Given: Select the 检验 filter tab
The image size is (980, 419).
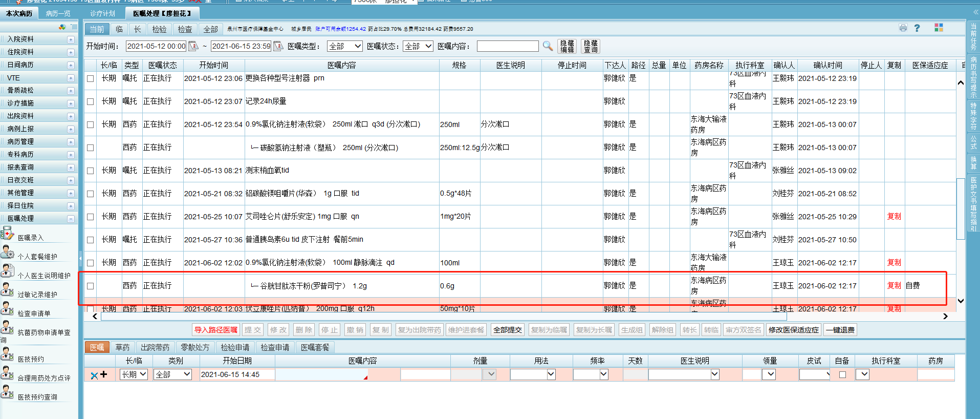Looking at the screenshot, I should 159,29.
